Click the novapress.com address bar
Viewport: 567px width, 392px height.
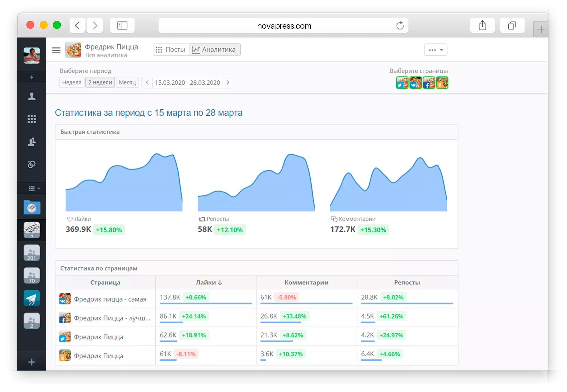[x=283, y=26]
